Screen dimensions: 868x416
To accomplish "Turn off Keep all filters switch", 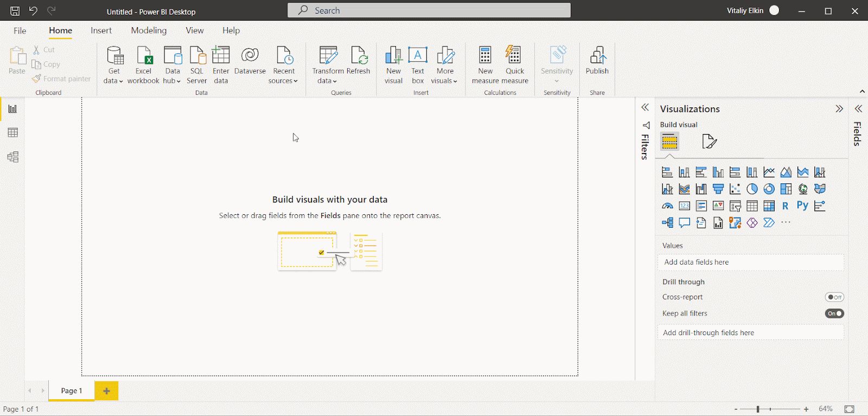I will coord(834,313).
